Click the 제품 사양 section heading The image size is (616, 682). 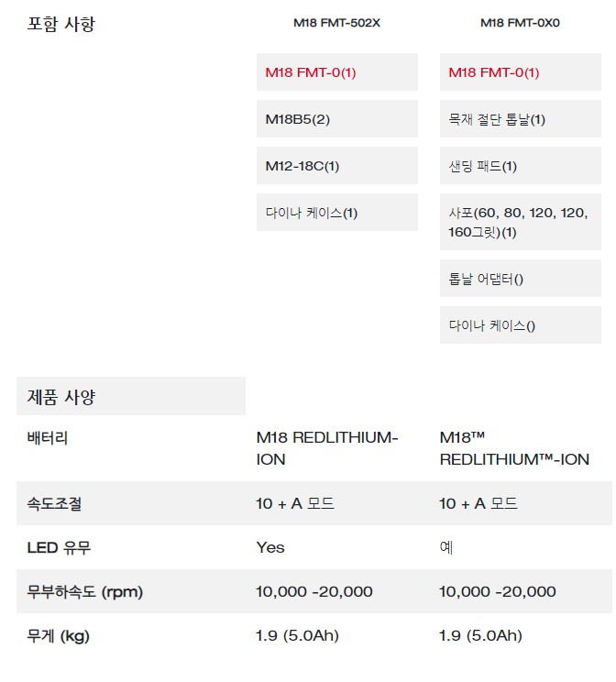pyautogui.click(x=60, y=397)
